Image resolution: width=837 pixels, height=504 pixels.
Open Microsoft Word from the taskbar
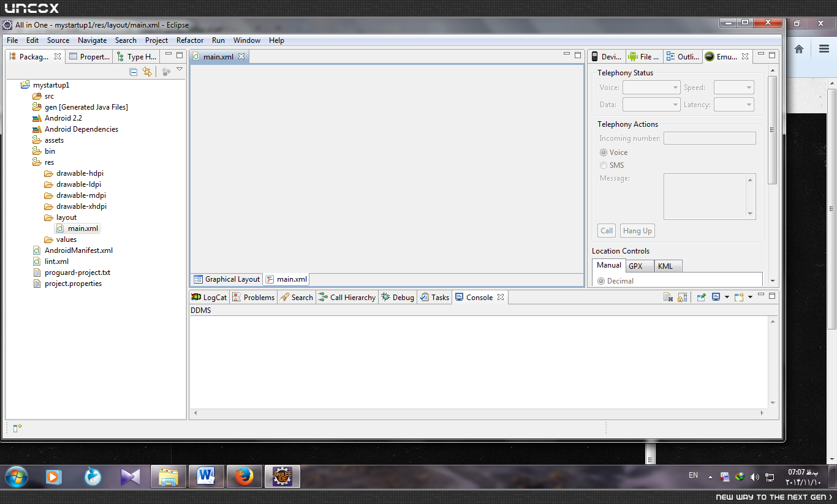coord(206,476)
